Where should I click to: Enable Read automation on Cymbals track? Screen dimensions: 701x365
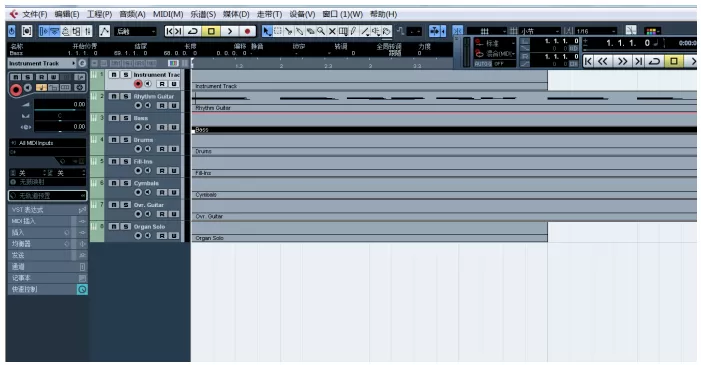click(162, 192)
